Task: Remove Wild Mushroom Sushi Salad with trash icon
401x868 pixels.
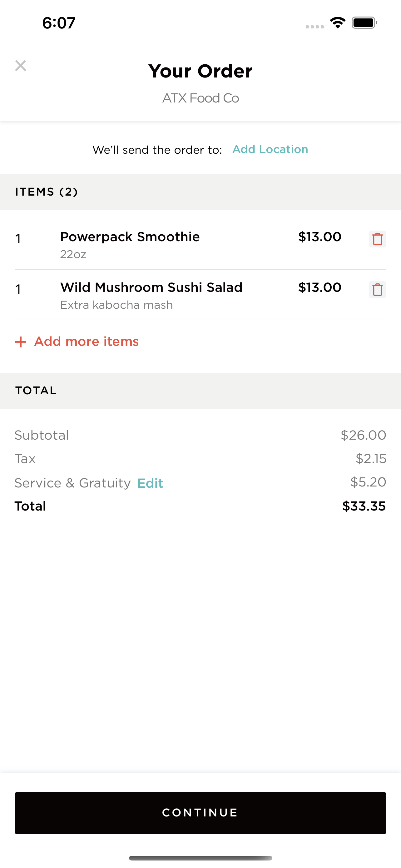Action: tap(377, 289)
